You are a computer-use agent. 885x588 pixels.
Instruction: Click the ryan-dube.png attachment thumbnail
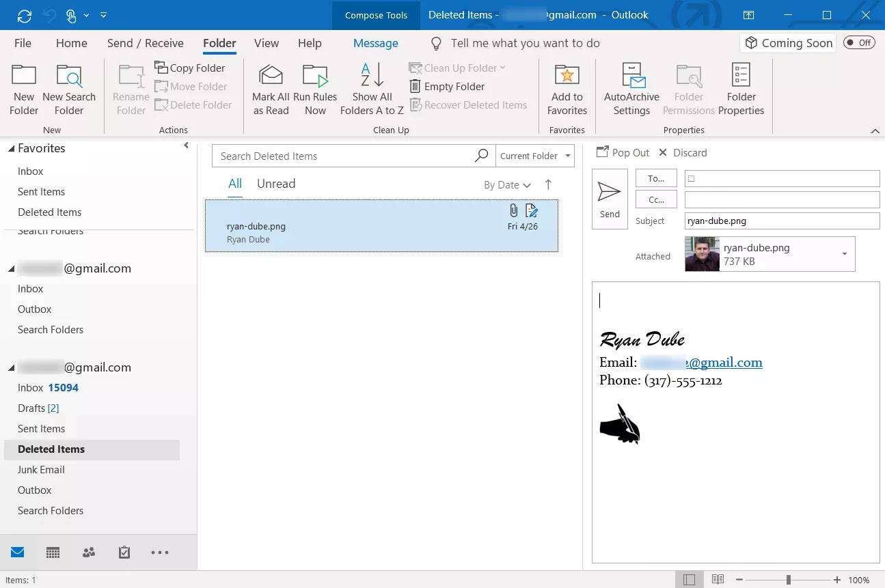702,254
